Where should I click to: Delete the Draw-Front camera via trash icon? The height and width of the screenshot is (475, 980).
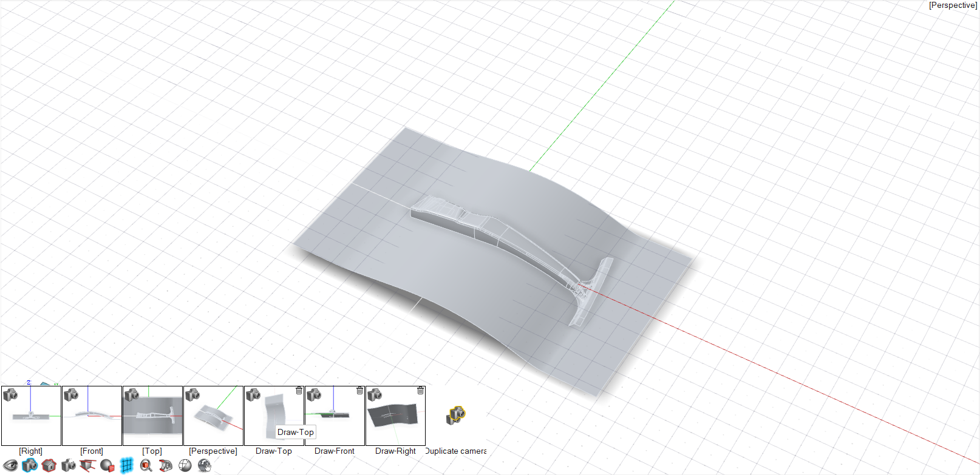click(359, 391)
